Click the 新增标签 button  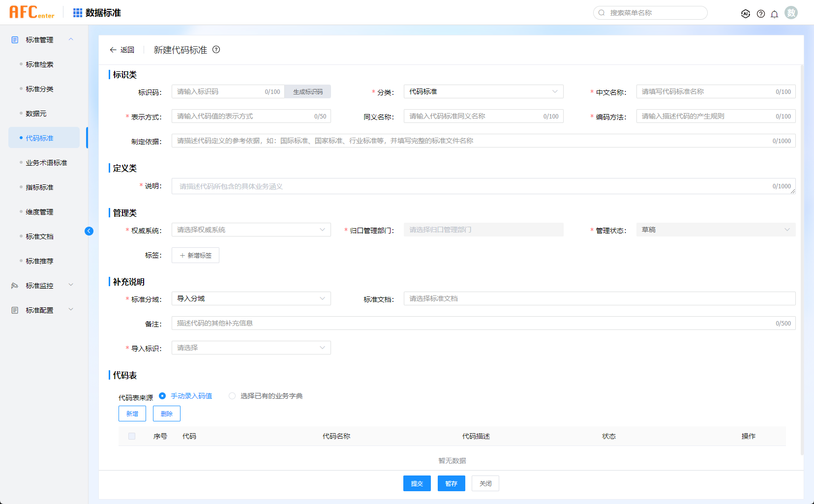click(x=195, y=255)
